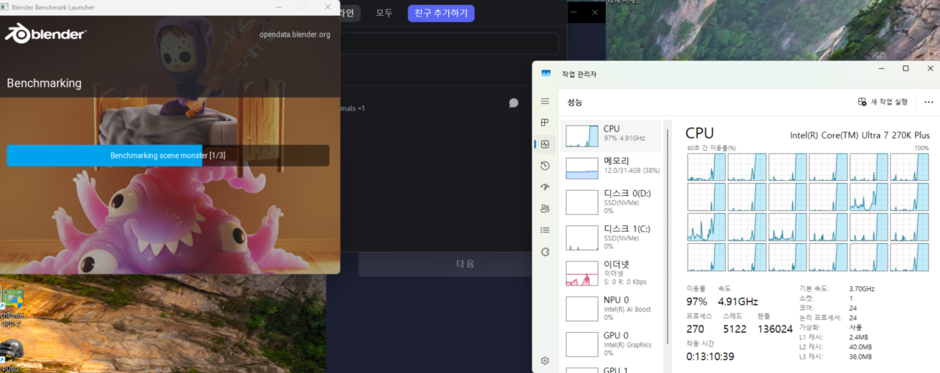Open Processes page icon in Task Manager

pos(544,122)
